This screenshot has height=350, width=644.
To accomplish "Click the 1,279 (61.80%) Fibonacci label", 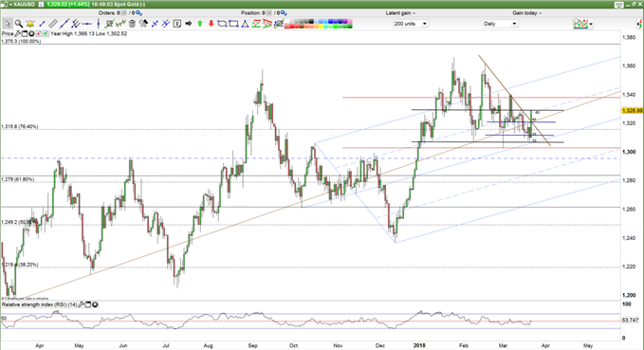I will click(18, 179).
